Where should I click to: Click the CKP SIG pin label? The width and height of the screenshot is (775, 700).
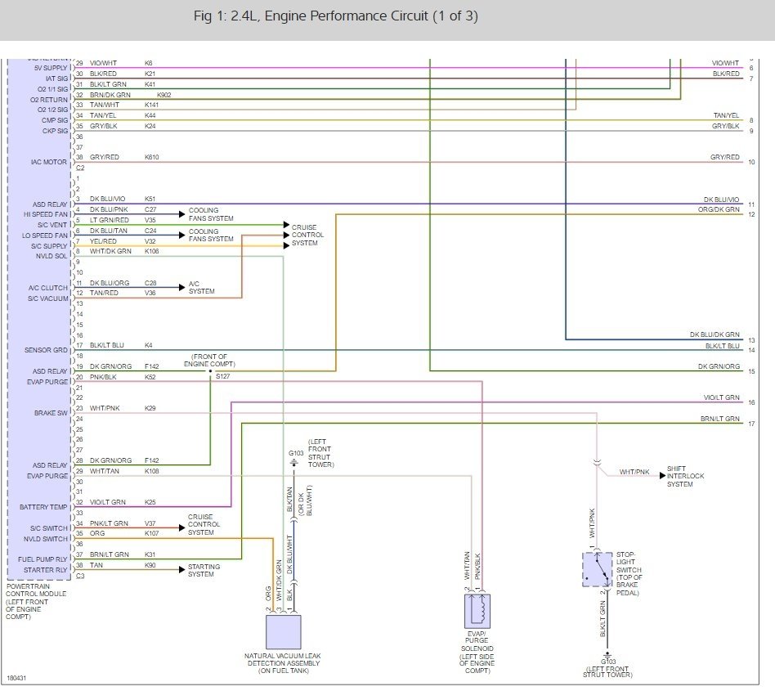pos(55,131)
